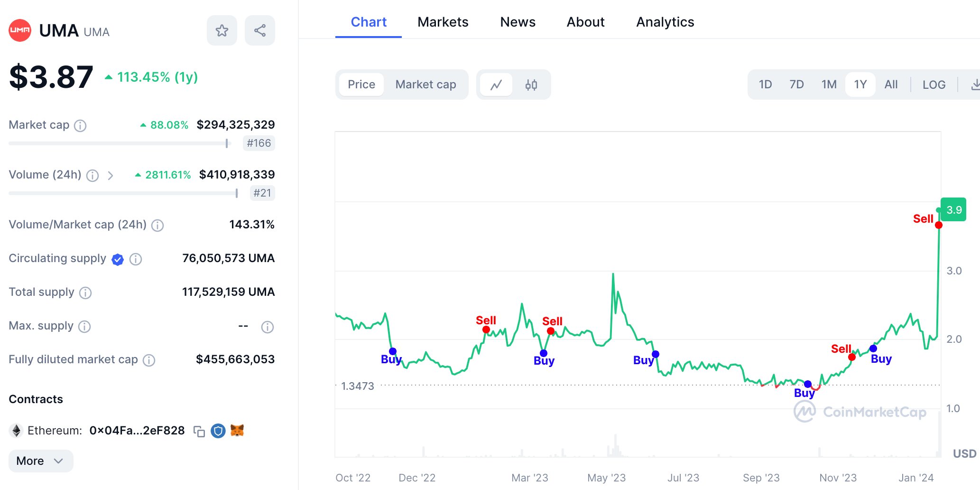This screenshot has height=490, width=980.
Task: Click the Buy marker below 1.3473 line
Action: coord(808,384)
